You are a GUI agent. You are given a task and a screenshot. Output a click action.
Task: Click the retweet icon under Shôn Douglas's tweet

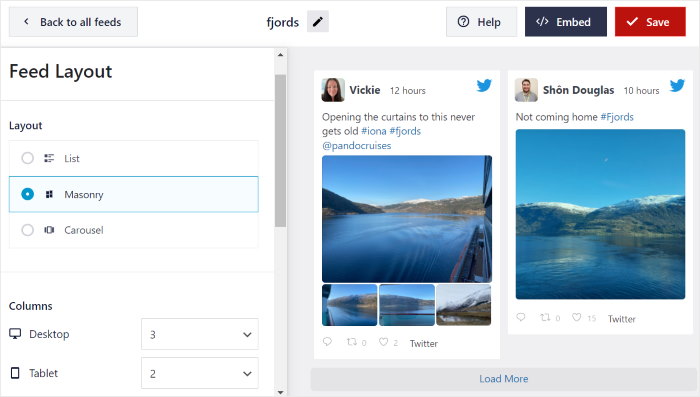(545, 318)
